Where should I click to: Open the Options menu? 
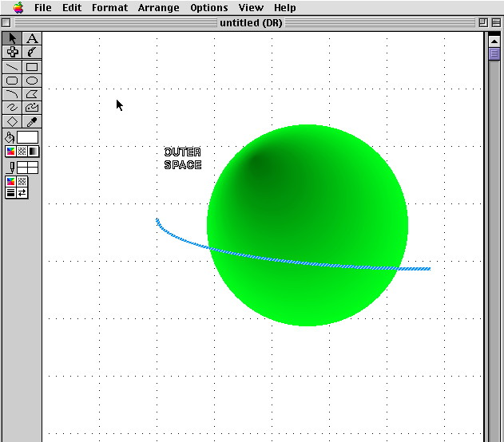209,7
